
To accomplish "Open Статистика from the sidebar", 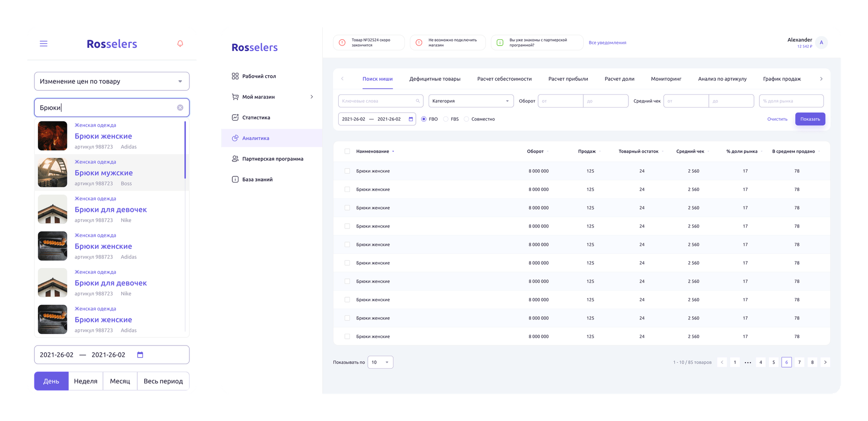I will point(256,117).
